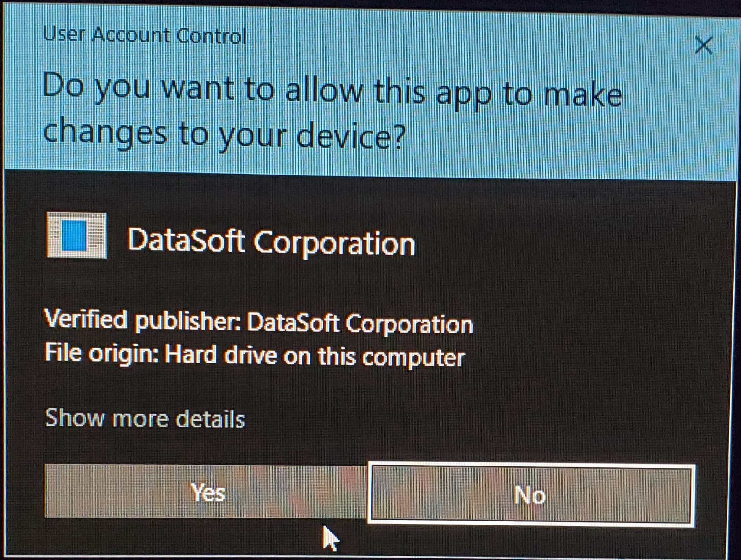Close the User Account Control dialog
This screenshot has width=741, height=560.
pyautogui.click(x=703, y=46)
